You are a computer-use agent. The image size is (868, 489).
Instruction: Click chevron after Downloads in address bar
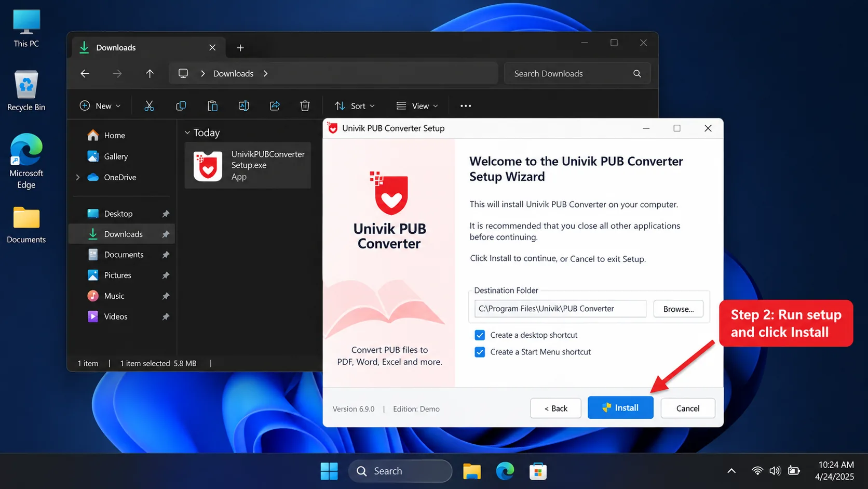(x=265, y=74)
